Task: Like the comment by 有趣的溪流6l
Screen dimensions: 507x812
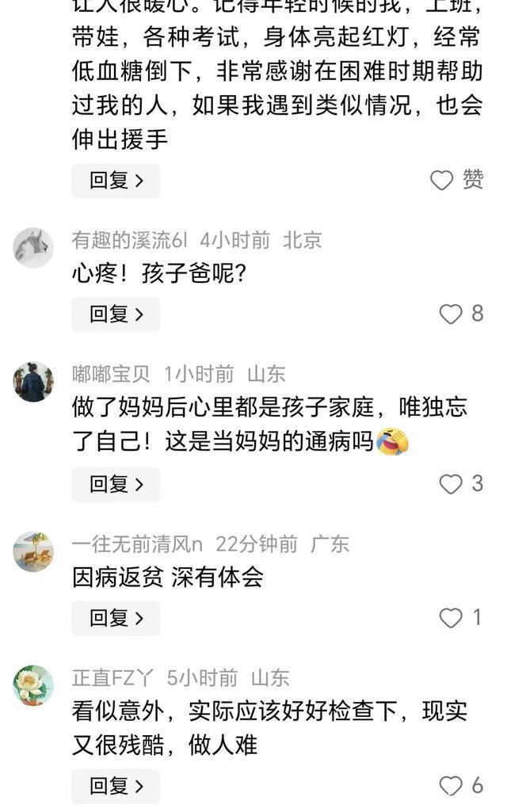Action: 450,315
